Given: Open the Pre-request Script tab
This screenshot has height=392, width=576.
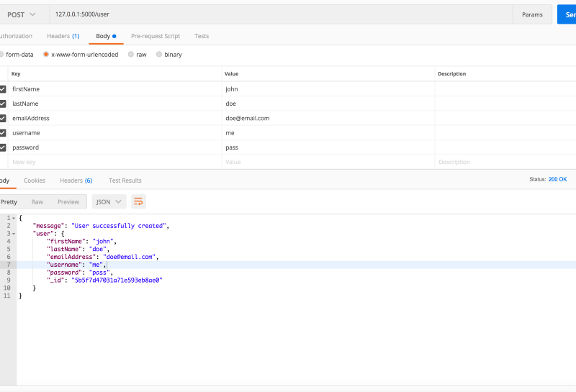Looking at the screenshot, I should pos(156,36).
